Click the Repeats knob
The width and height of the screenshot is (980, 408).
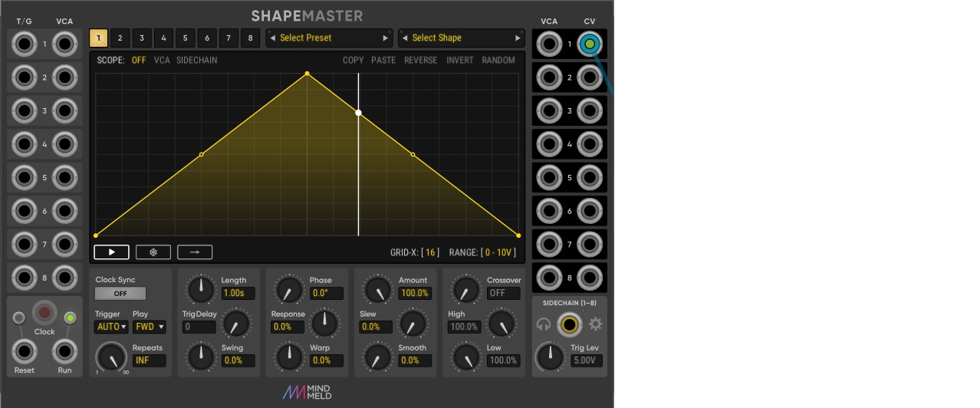click(112, 357)
